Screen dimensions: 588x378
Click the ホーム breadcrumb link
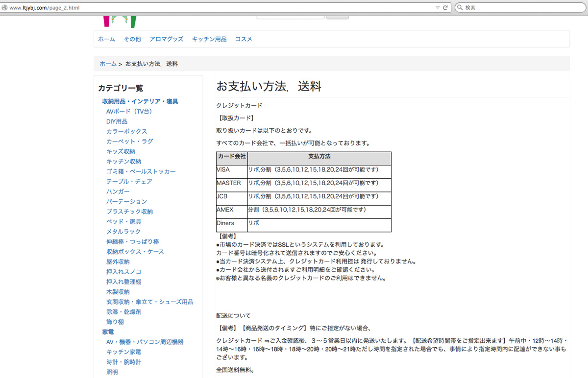108,64
